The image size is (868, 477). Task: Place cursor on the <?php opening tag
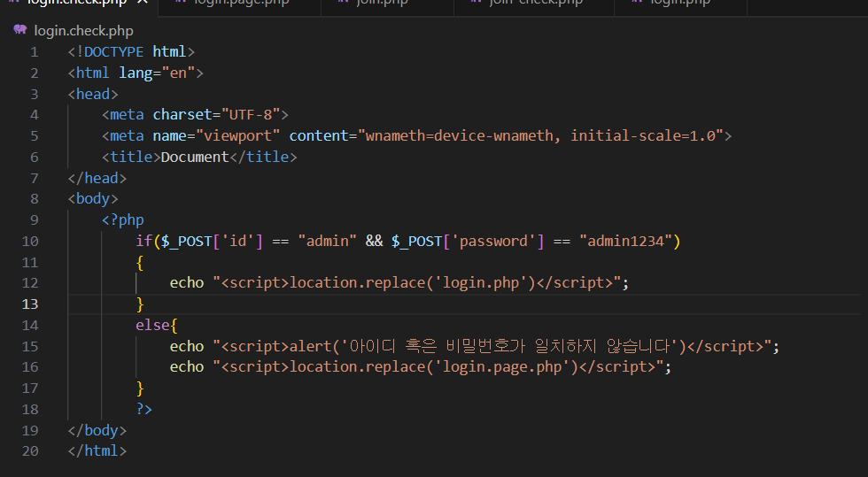pos(122,219)
